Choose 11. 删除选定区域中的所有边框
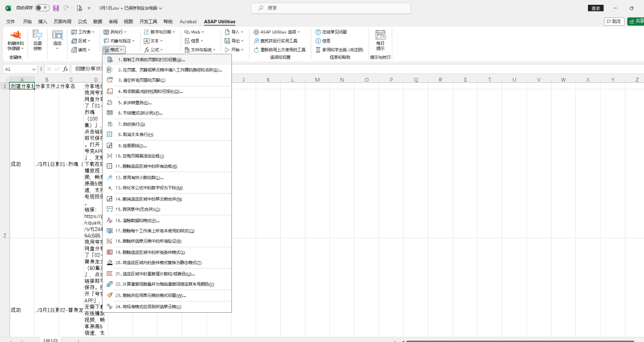 (167, 166)
